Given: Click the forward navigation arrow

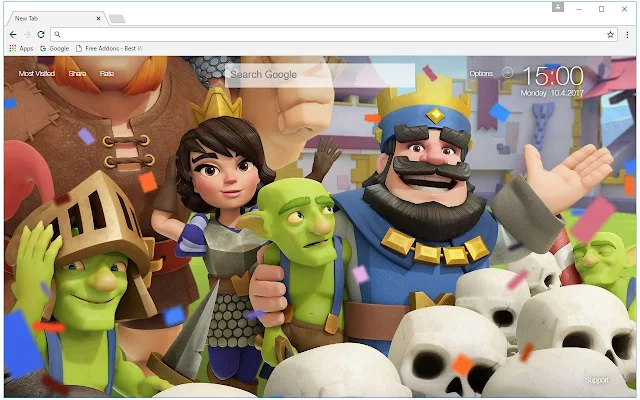Looking at the screenshot, I should coord(27,35).
